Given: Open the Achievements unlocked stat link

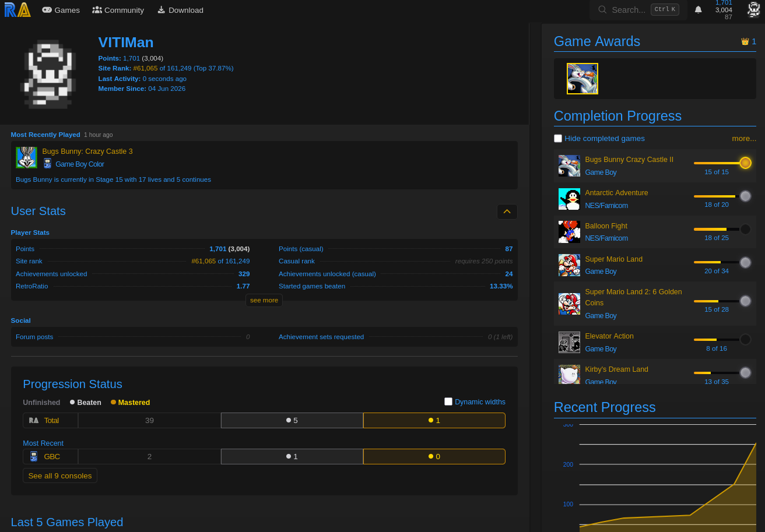Looking at the screenshot, I should [51, 274].
